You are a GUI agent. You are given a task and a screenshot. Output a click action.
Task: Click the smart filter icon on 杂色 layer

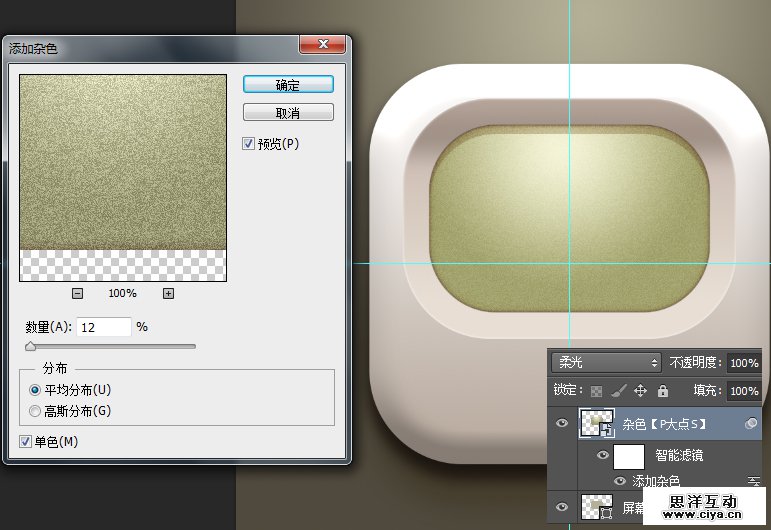coord(751,424)
